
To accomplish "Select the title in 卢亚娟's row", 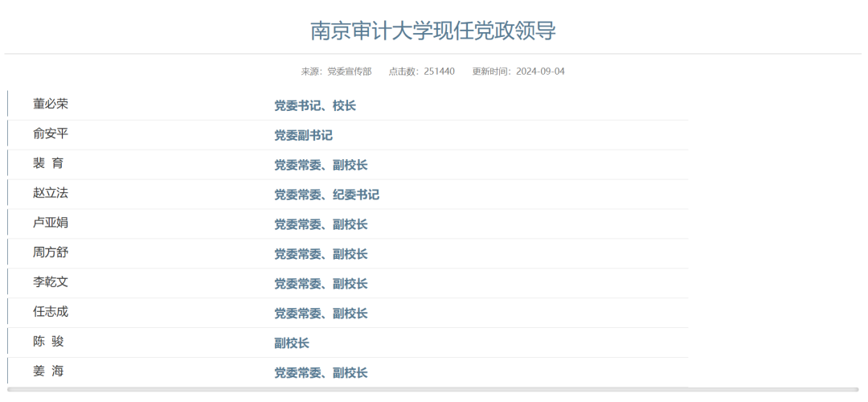I will point(321,225).
